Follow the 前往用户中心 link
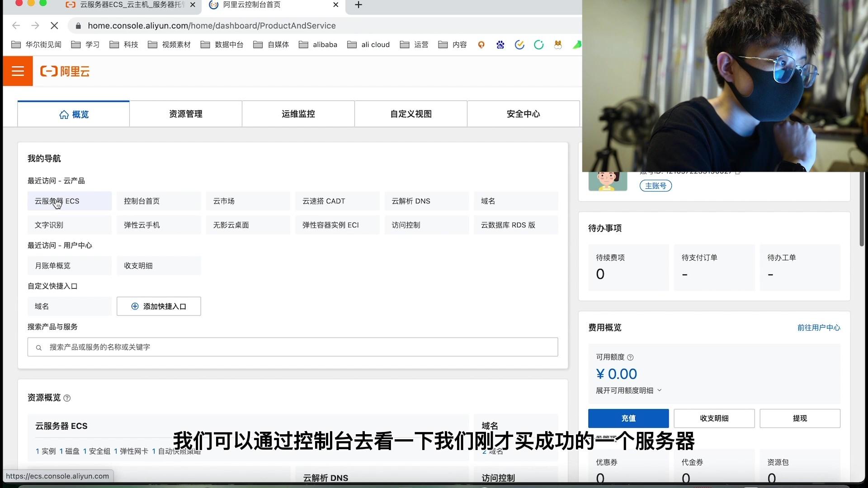Image resolution: width=868 pixels, height=488 pixels. pos(819,328)
